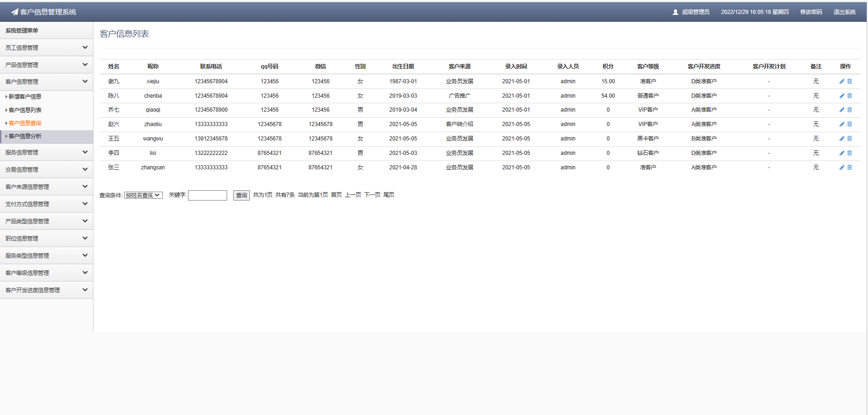Open 客户信息查询 submenu item

coord(25,123)
